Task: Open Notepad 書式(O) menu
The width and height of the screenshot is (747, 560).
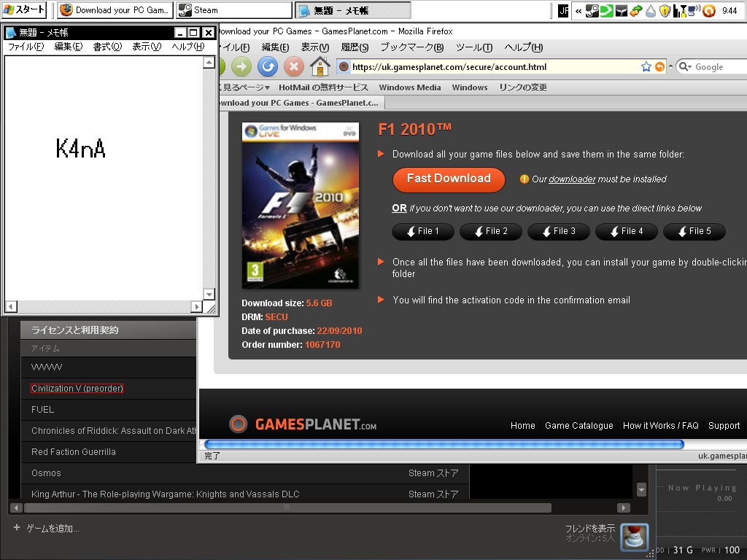Action: 107,46
